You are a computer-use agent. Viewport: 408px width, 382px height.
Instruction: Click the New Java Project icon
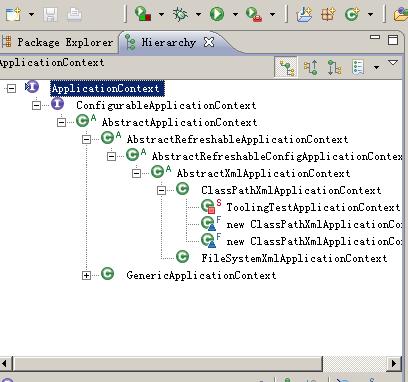click(304, 14)
